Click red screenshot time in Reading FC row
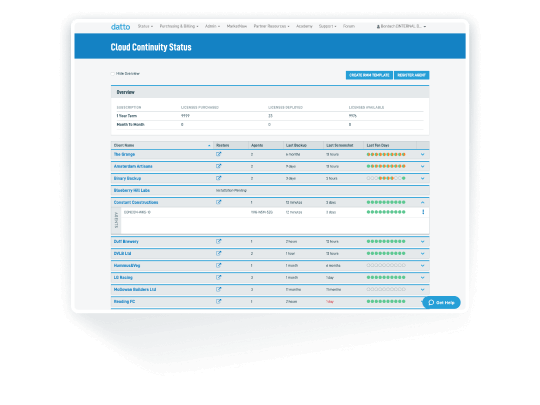 pyautogui.click(x=330, y=302)
